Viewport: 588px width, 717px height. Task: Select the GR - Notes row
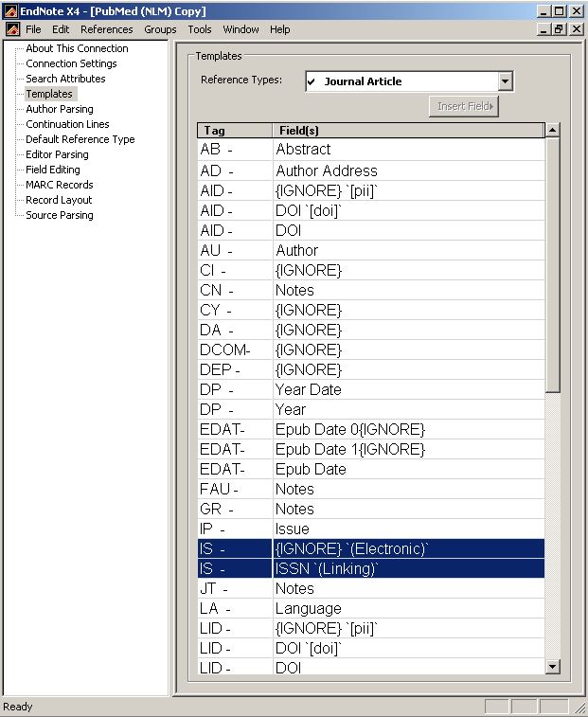(x=371, y=509)
